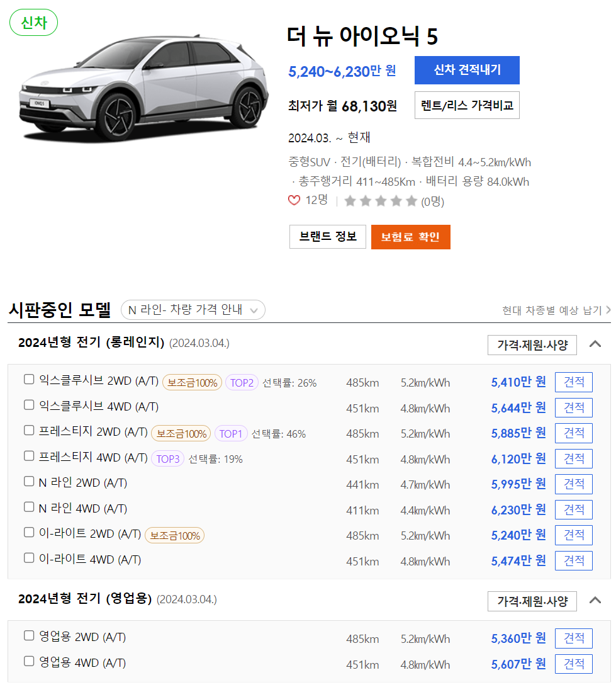The height and width of the screenshot is (692, 616).
Task: Collapse the 롱레인지 section chevron
Action: pos(595,344)
